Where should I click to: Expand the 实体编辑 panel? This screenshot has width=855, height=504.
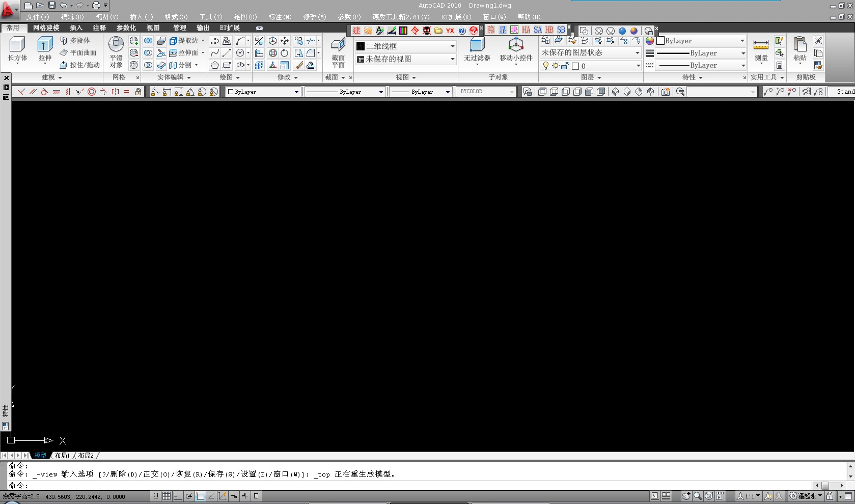click(x=174, y=77)
